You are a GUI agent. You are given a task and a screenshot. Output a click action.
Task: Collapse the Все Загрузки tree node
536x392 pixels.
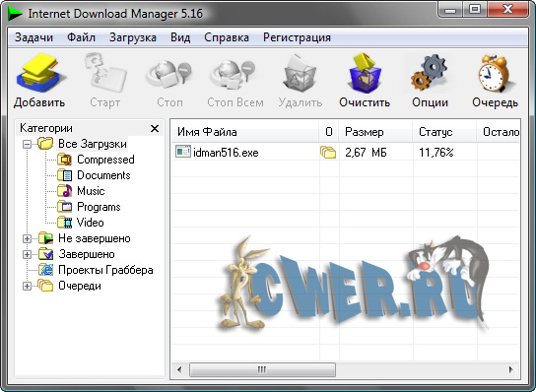[27, 144]
